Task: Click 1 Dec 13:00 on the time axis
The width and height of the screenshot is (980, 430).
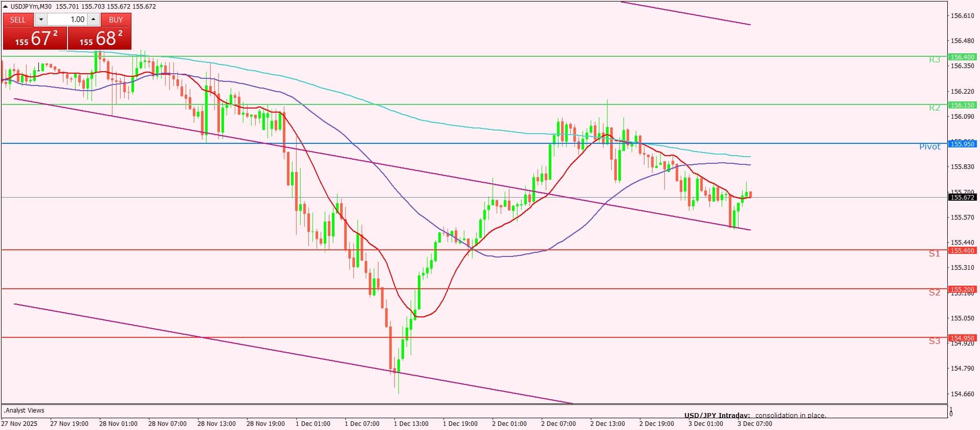Action: click(x=411, y=424)
